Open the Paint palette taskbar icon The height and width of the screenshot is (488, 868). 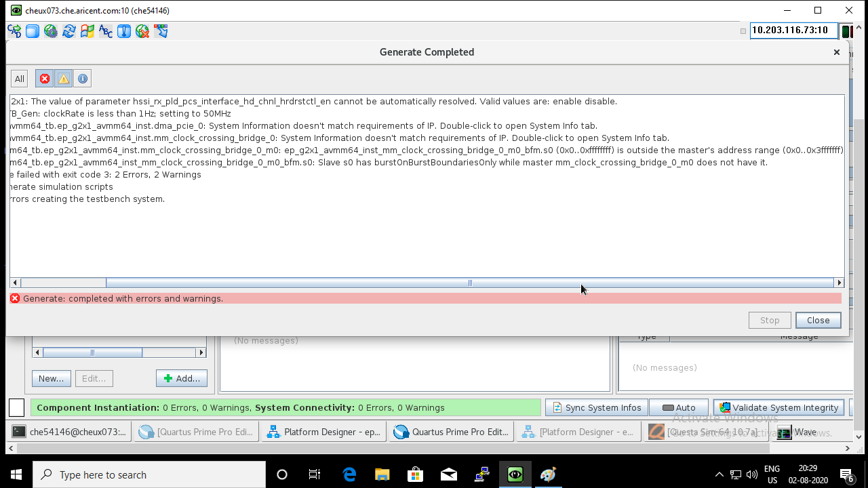coord(548,474)
